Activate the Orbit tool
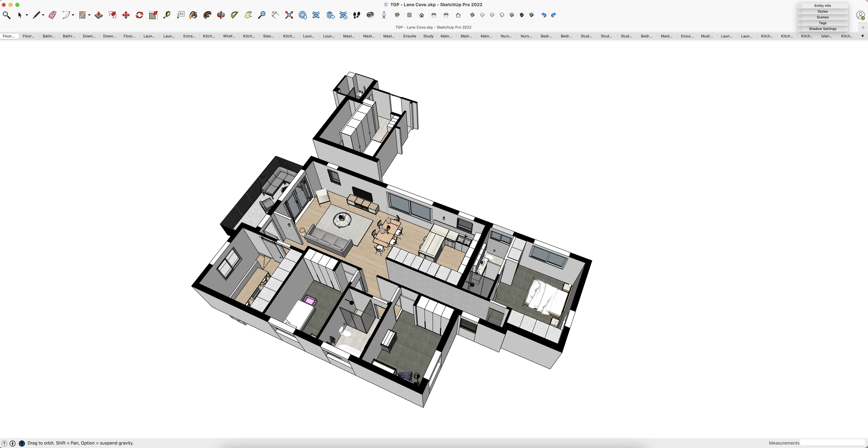Screen dimensions: 868x448 (x=221, y=15)
